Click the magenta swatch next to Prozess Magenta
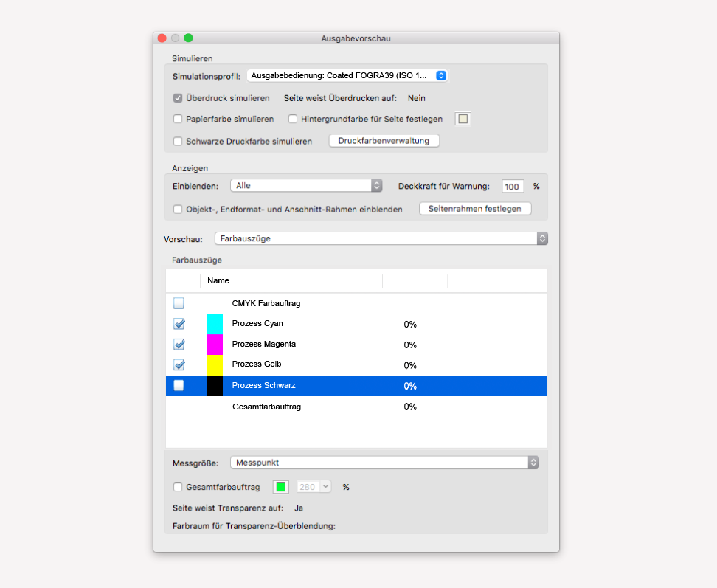The image size is (717, 588). pyautogui.click(x=215, y=345)
